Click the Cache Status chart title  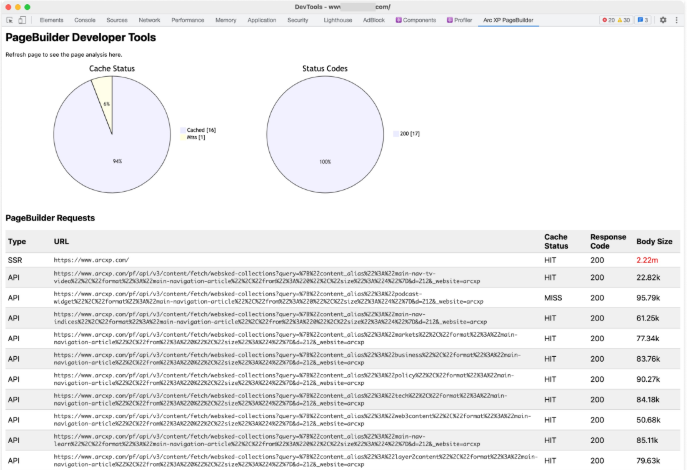point(112,68)
